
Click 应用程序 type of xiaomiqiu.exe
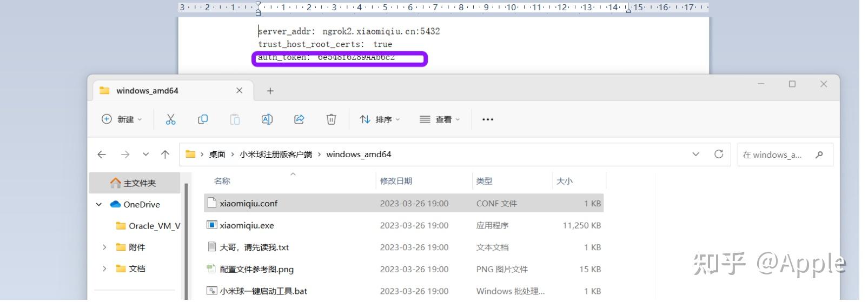pyautogui.click(x=492, y=225)
